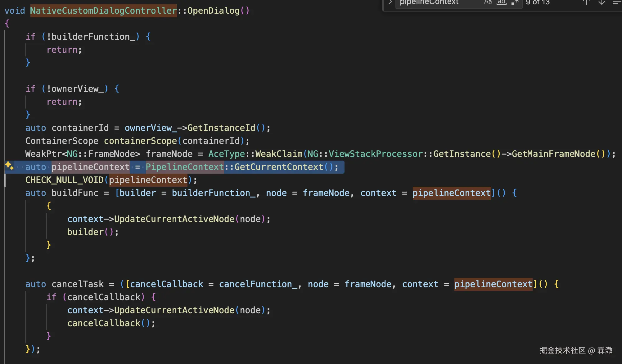Click the highlighted pipelineContext in buildFunc capture

click(452, 193)
